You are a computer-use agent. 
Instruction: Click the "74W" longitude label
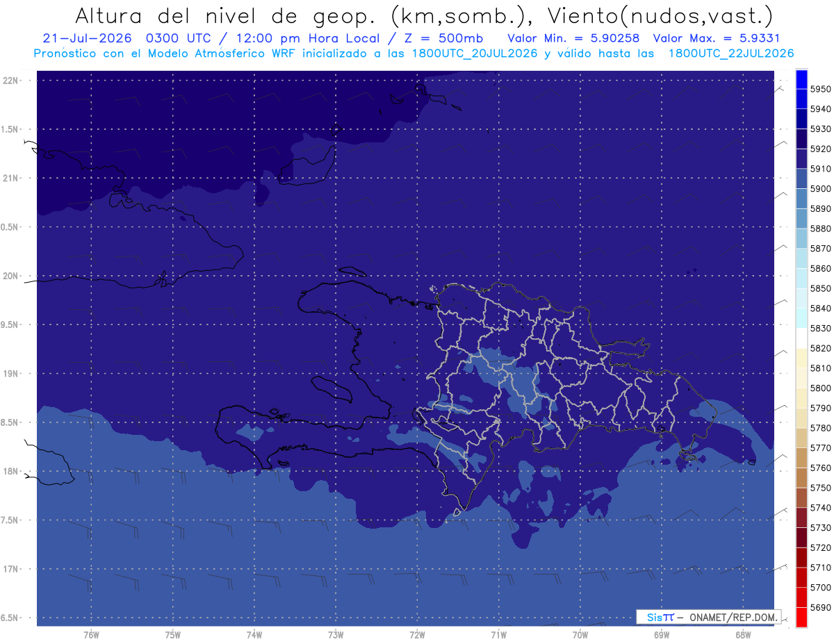click(x=254, y=634)
